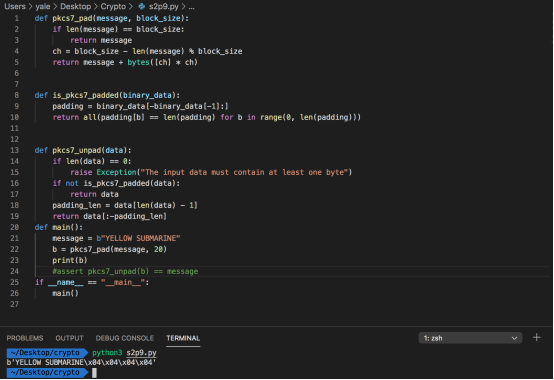Open the 1: zsh terminal selector dropdown
This screenshot has width=554, height=380.
pyautogui.click(x=470, y=338)
